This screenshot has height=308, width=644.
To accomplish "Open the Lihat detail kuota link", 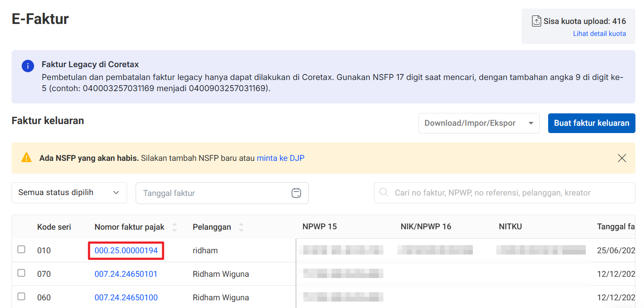I will [x=599, y=34].
